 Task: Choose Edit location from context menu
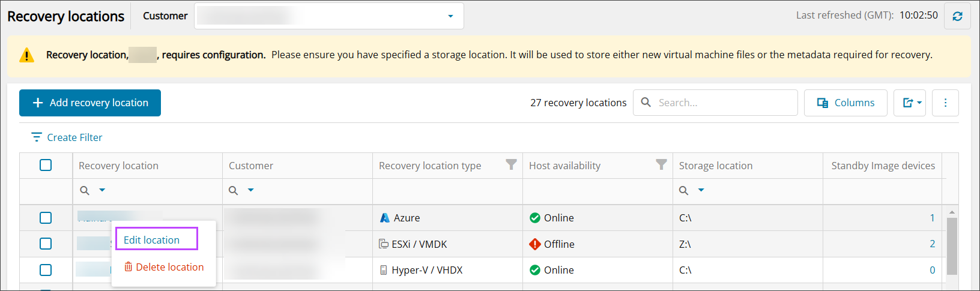[152, 240]
